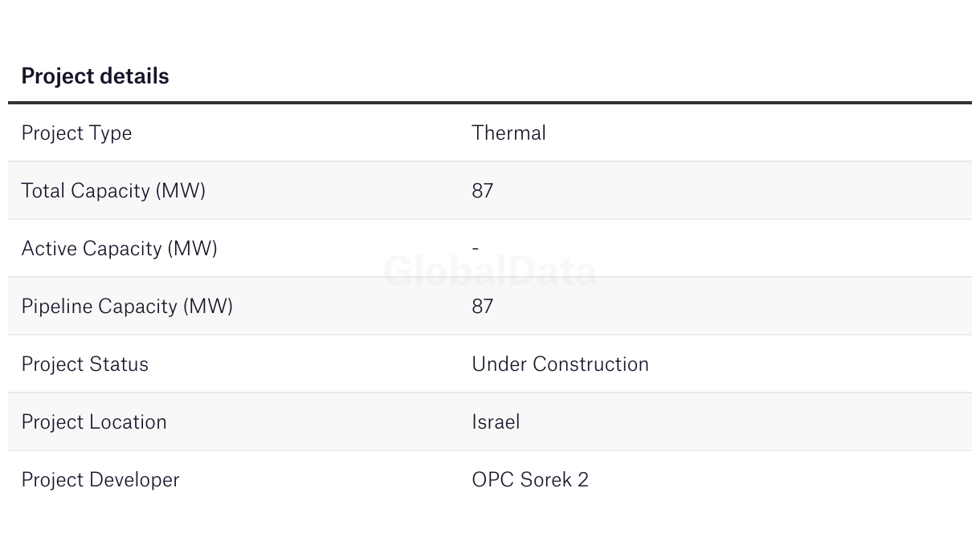Click the Thermal value
980x541 pixels.
click(x=508, y=132)
